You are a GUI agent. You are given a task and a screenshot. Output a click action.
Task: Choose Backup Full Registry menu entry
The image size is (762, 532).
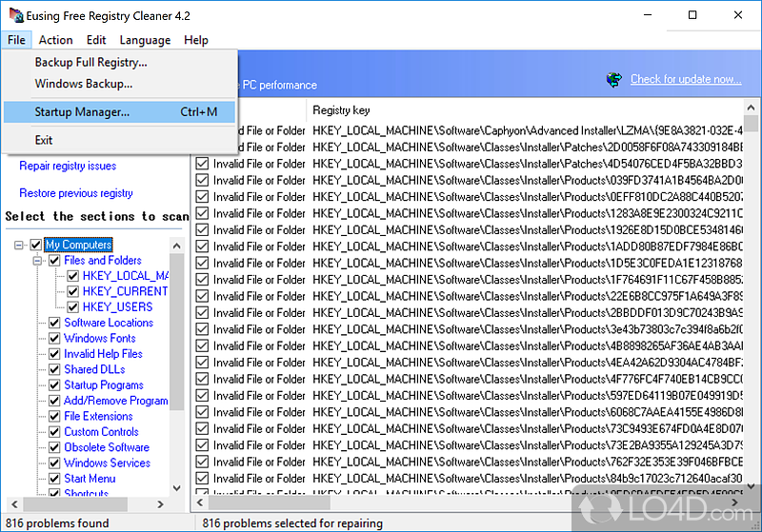90,63
